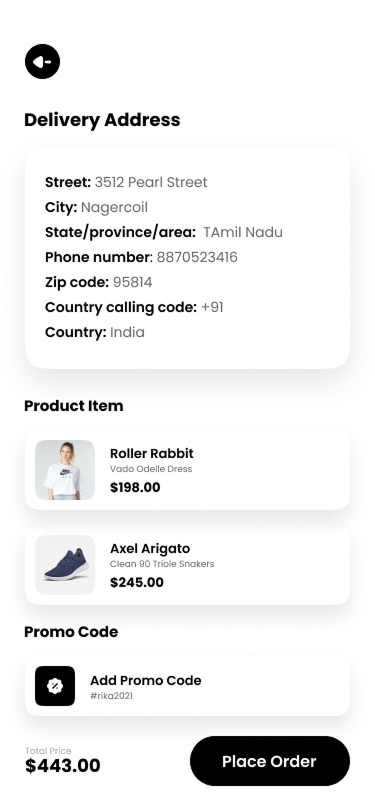The height and width of the screenshot is (812, 375).
Task: Select the Add Promo Code row
Action: pyautogui.click(x=187, y=686)
